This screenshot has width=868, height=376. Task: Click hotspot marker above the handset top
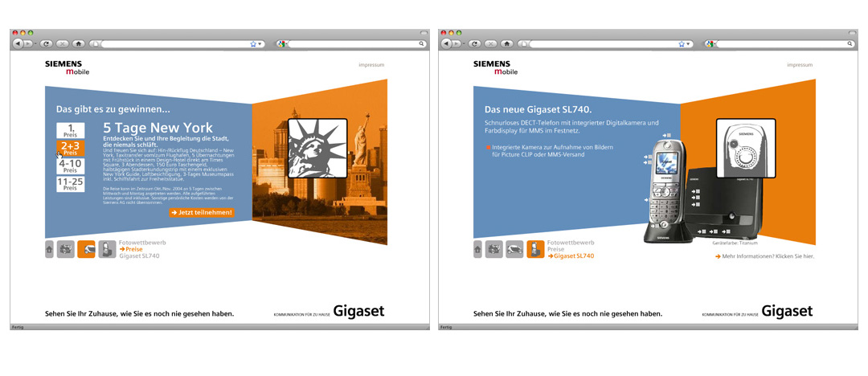[x=666, y=134]
